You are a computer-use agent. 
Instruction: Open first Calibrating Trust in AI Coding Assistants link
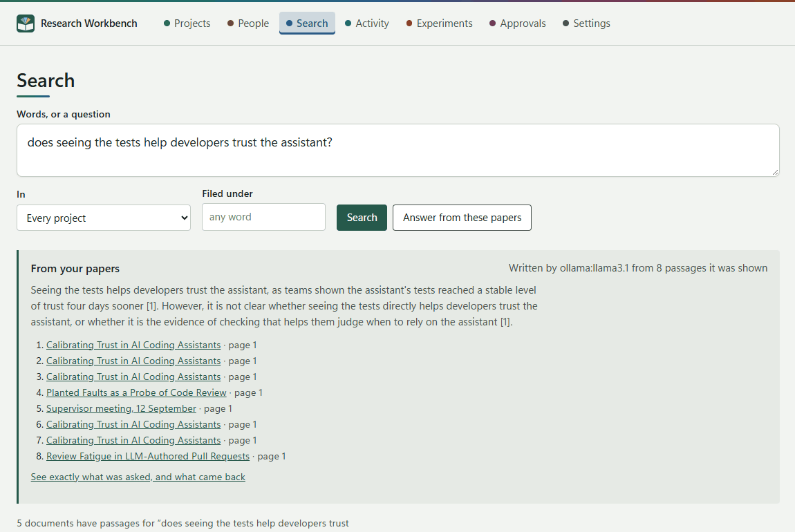[133, 345]
